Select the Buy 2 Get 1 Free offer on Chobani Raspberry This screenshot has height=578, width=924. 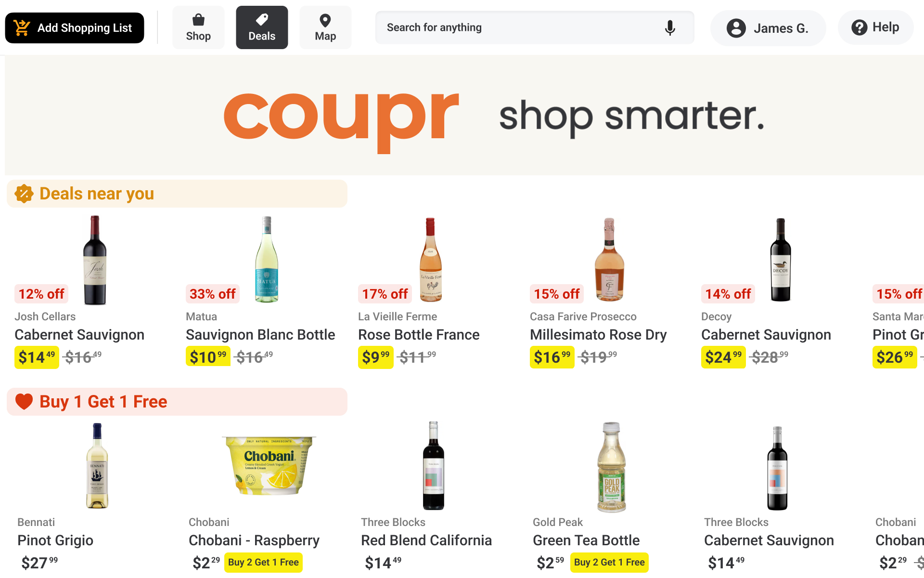(x=263, y=562)
